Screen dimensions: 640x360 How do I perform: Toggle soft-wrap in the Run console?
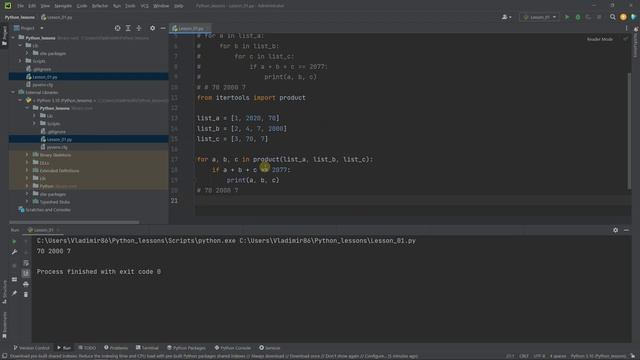click(26, 263)
